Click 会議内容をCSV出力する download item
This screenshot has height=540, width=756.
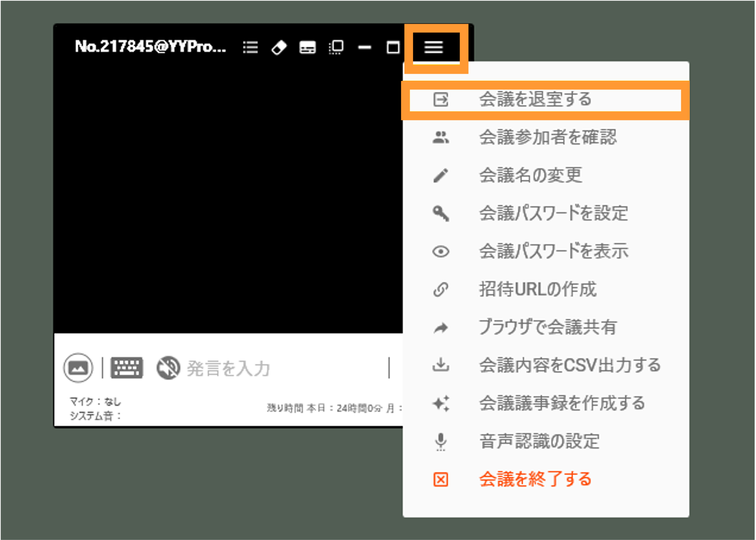pyautogui.click(x=546, y=365)
